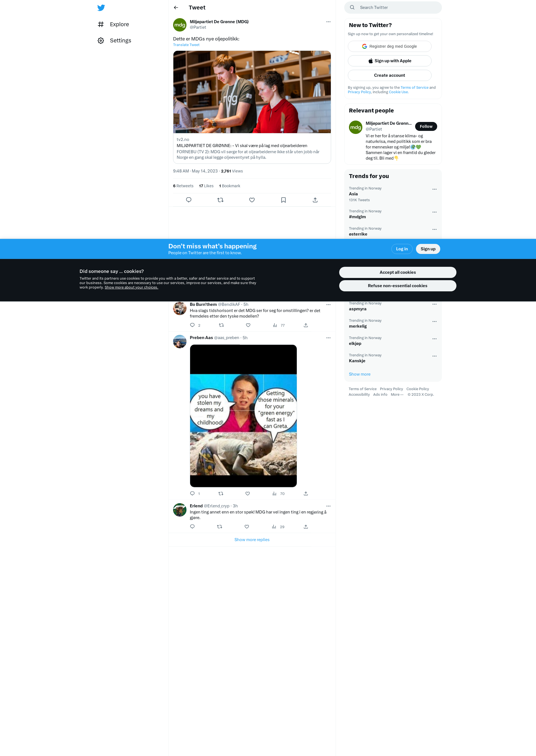View analytics on Bo Burn'them's reply
Screen dimensions: 536x756
(x=279, y=326)
